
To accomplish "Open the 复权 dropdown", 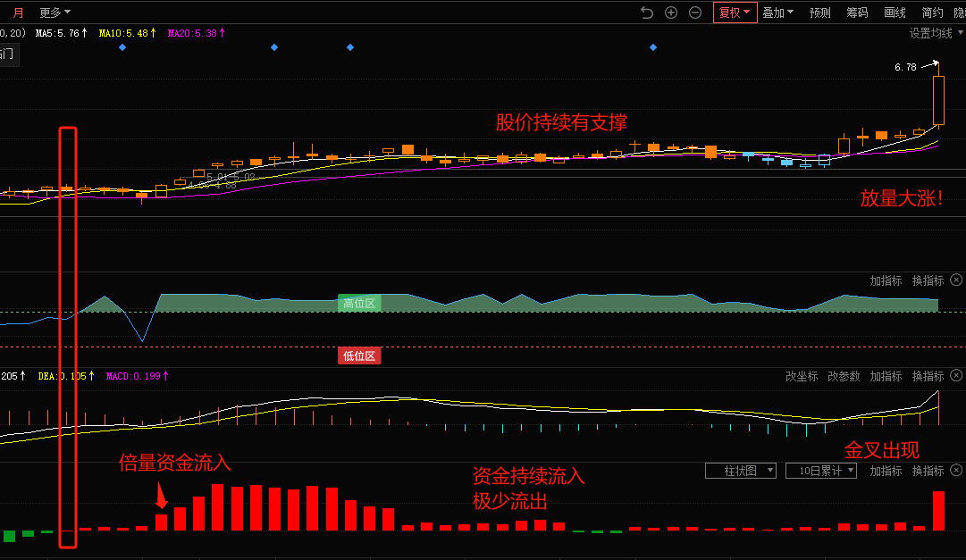I will pyautogui.click(x=735, y=13).
